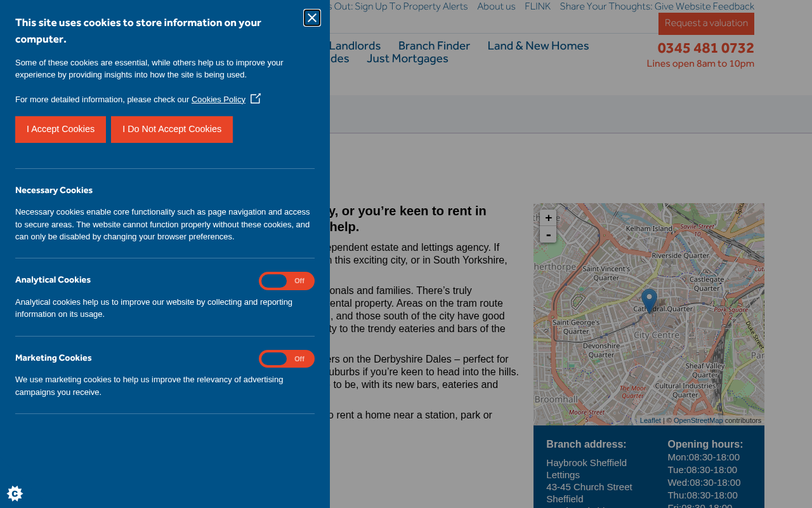This screenshot has width=812, height=508.
Task: Click the blue branch location marker on map
Action: click(x=649, y=300)
